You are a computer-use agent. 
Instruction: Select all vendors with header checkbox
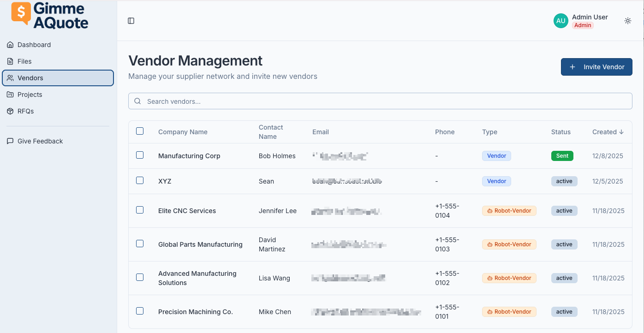tap(140, 131)
